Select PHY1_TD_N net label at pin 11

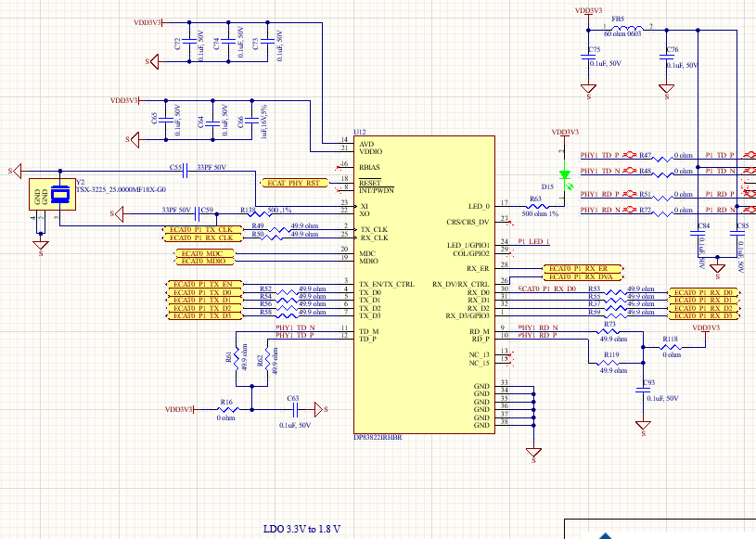295,327
